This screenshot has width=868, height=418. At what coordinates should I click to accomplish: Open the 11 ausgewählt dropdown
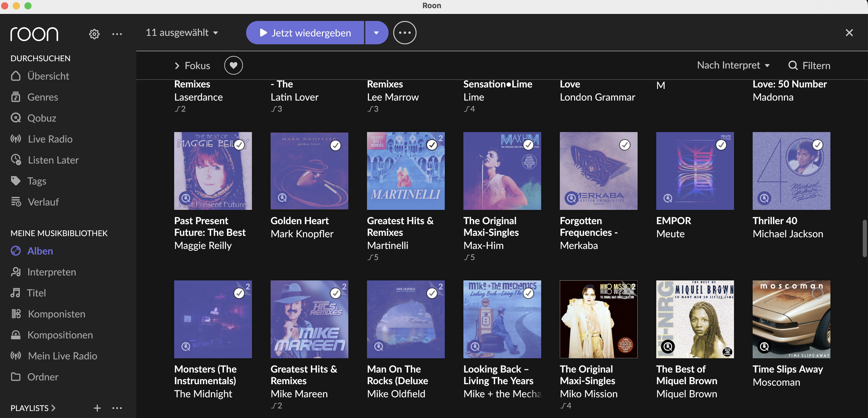pos(182,33)
